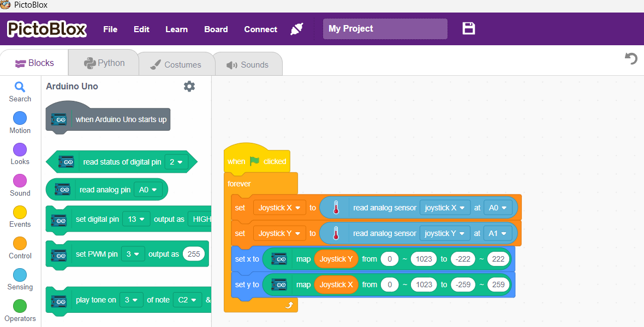644x327 pixels.
Task: Click 1023 field in 'set y to' block
Action: point(424,284)
